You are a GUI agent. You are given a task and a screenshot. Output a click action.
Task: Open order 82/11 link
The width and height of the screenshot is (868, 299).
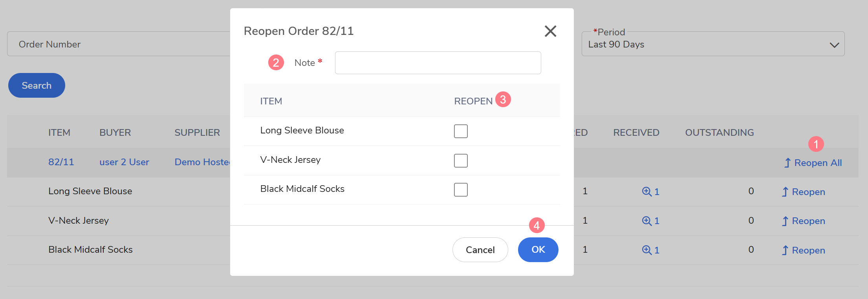point(61,162)
